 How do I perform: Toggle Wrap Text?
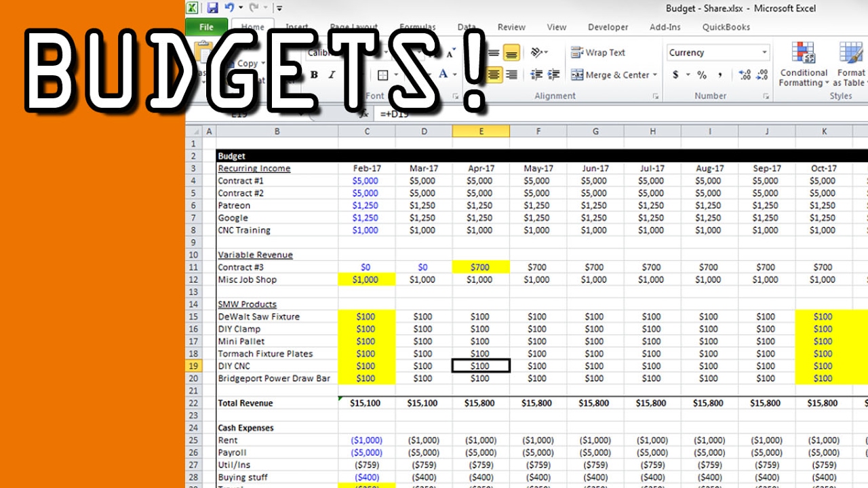(598, 52)
